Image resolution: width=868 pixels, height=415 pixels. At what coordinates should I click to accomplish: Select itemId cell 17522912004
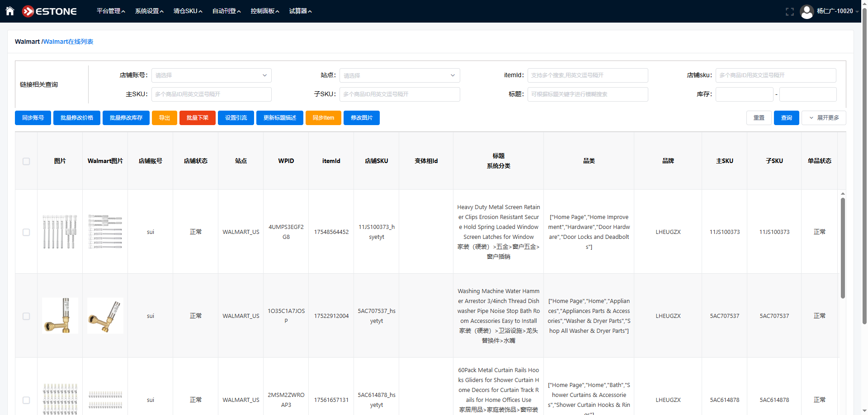(331, 316)
